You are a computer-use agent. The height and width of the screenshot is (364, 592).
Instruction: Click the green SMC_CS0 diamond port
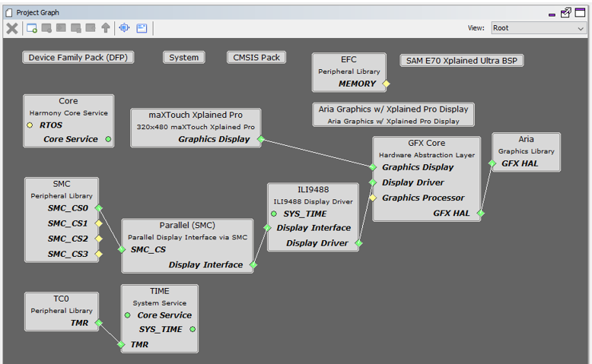[99, 208]
